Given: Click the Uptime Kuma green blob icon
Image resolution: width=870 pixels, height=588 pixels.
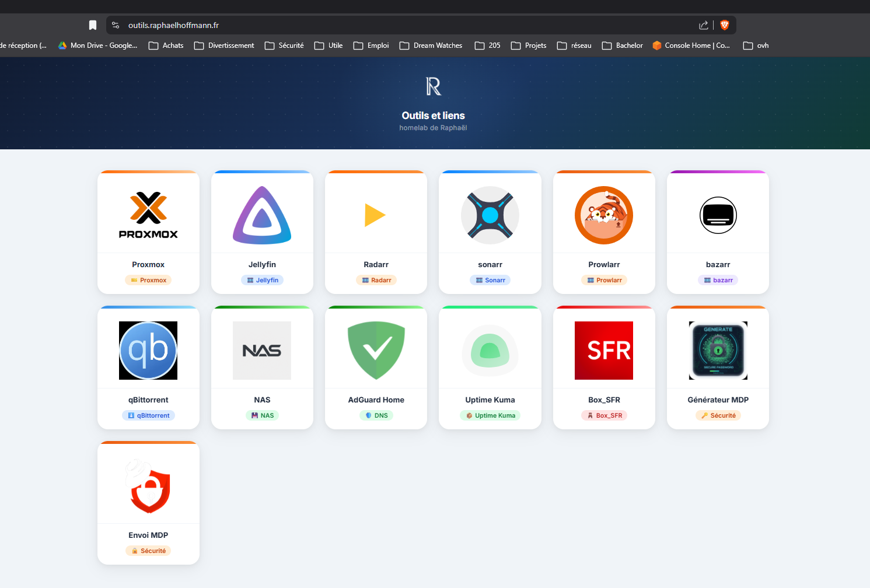Looking at the screenshot, I should [490, 351].
